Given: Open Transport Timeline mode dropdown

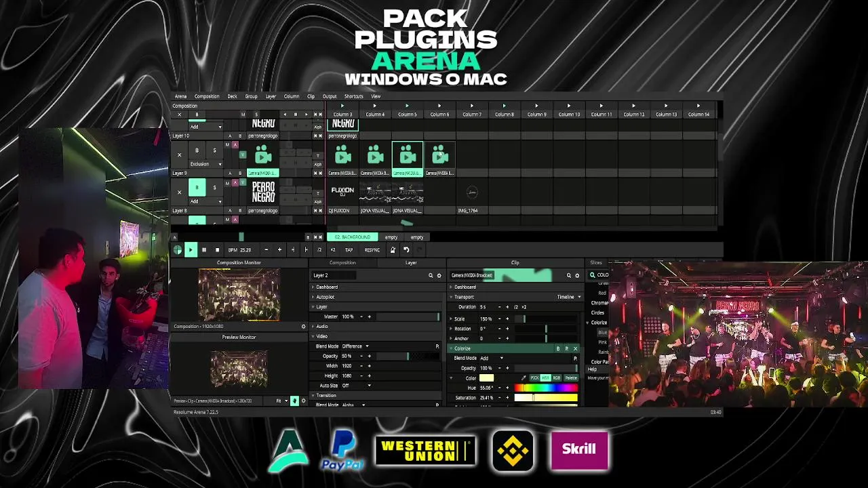Looking at the screenshot, I should coord(569,297).
